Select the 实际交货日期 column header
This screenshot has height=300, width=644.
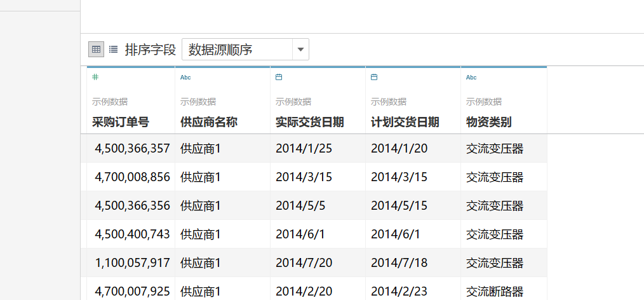[310, 122]
